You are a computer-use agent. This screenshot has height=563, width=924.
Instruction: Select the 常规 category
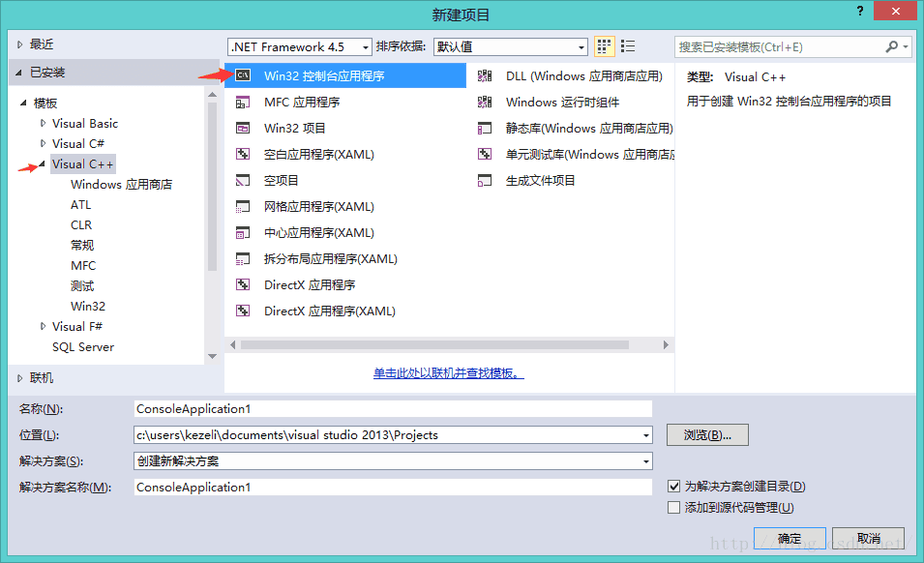click(82, 246)
